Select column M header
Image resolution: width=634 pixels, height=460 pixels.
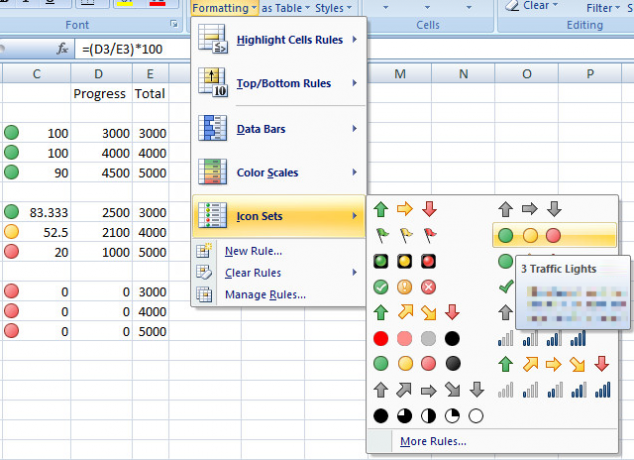(x=400, y=74)
